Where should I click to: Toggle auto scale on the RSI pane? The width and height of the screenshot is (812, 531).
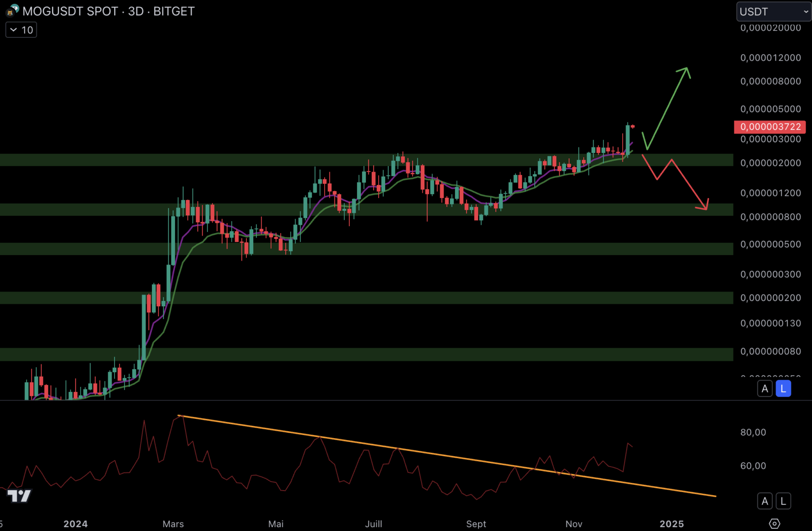(765, 501)
